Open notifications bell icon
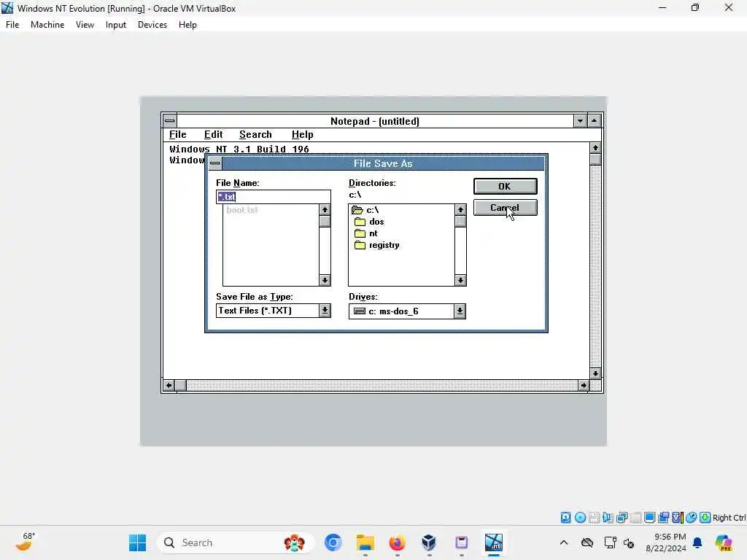The image size is (747, 560). pos(697,542)
